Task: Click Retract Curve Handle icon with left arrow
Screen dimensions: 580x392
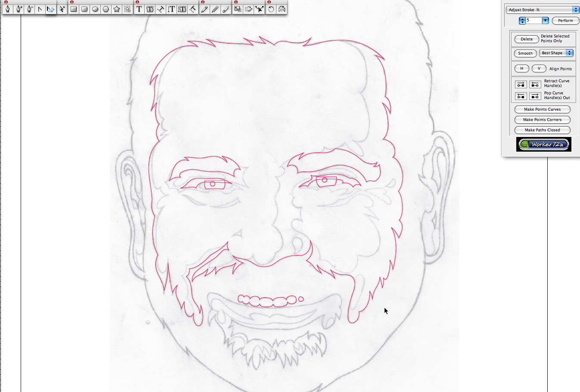Action: click(x=535, y=84)
